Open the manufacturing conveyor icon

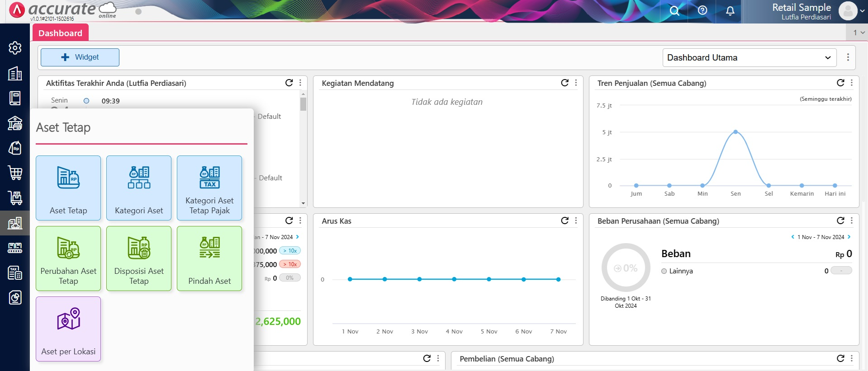coord(15,248)
